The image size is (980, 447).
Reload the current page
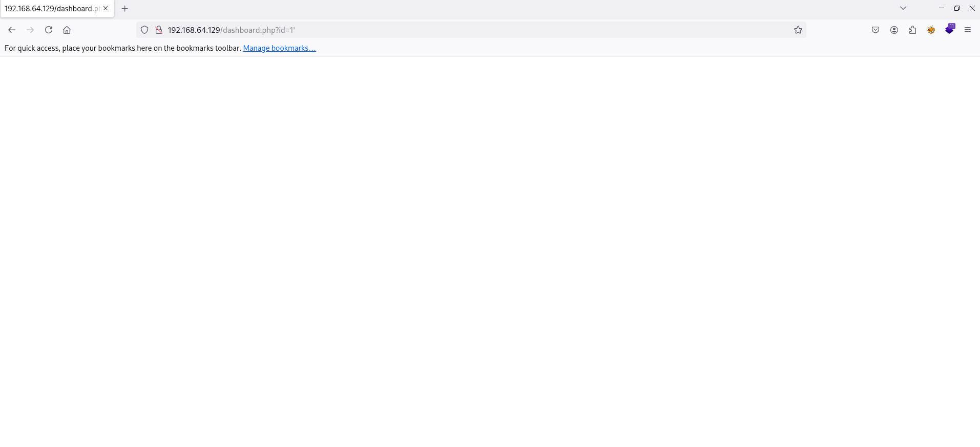click(x=49, y=30)
